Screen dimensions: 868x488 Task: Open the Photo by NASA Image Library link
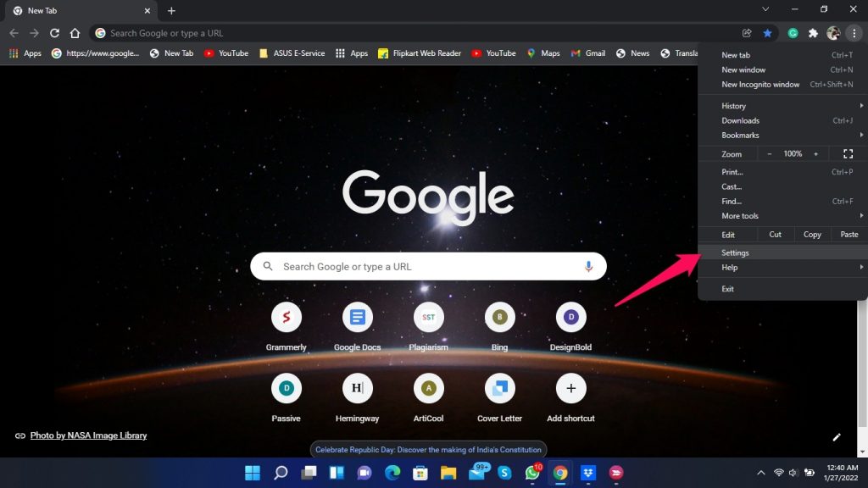click(x=88, y=435)
